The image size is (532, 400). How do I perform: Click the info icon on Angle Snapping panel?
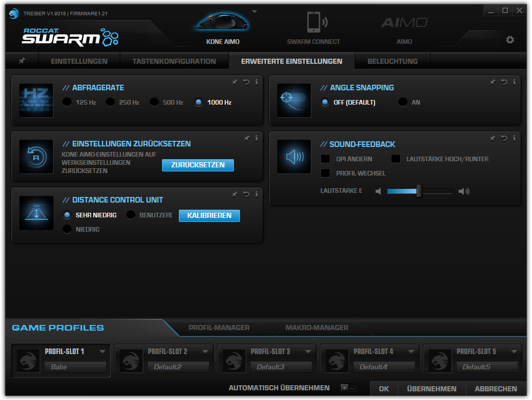click(x=514, y=82)
